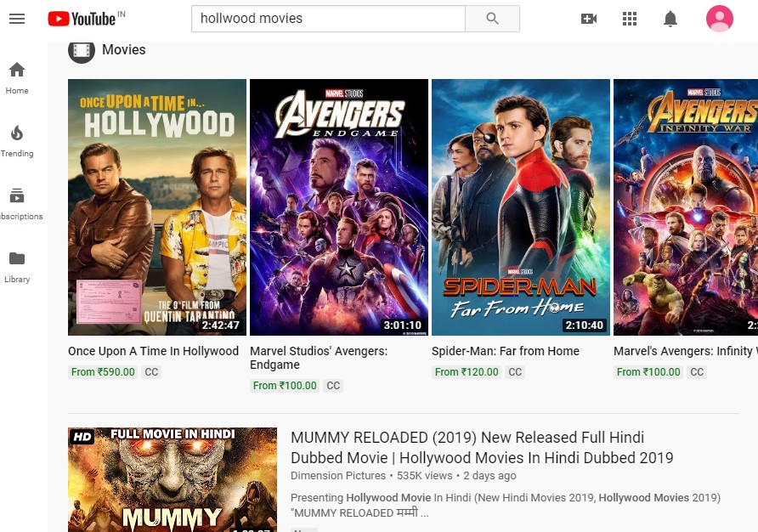Click the 'From ₹120.00' price badge
This screenshot has height=532, width=758.
(x=467, y=372)
